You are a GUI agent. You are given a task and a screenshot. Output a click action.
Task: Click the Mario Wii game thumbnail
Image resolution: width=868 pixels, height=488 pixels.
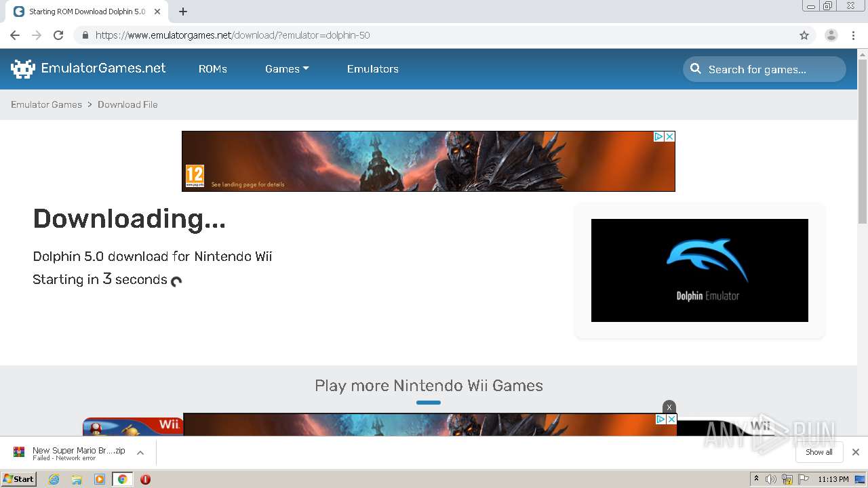pos(133,427)
